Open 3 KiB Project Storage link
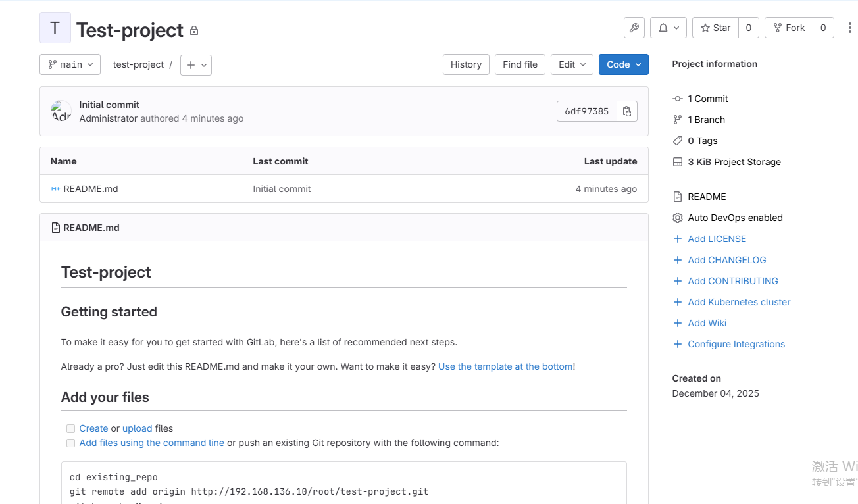 tap(734, 162)
